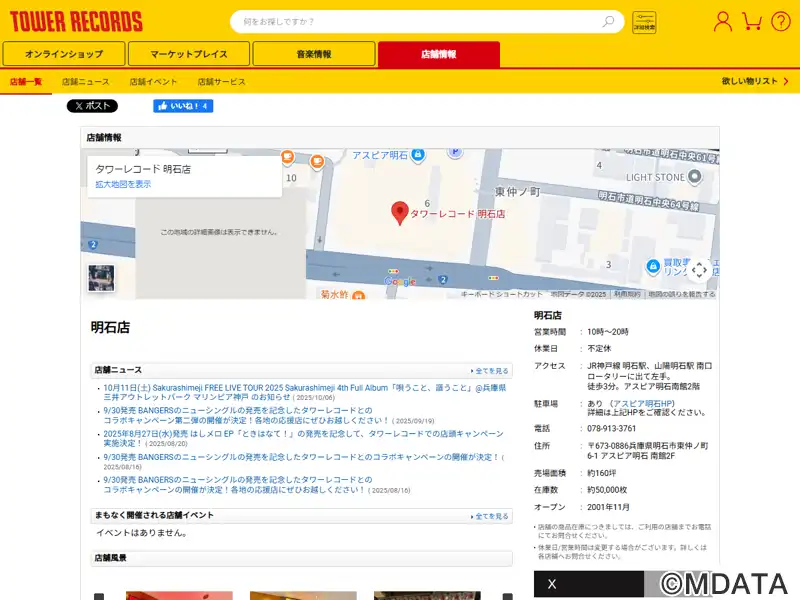
Task: Click the アスピア明石HP parking link
Action: pos(643,404)
